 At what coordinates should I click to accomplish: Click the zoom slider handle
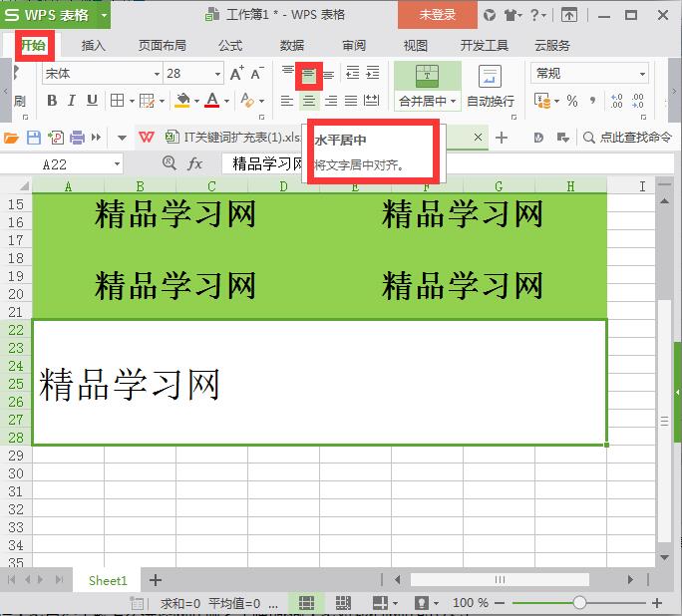pos(579,603)
